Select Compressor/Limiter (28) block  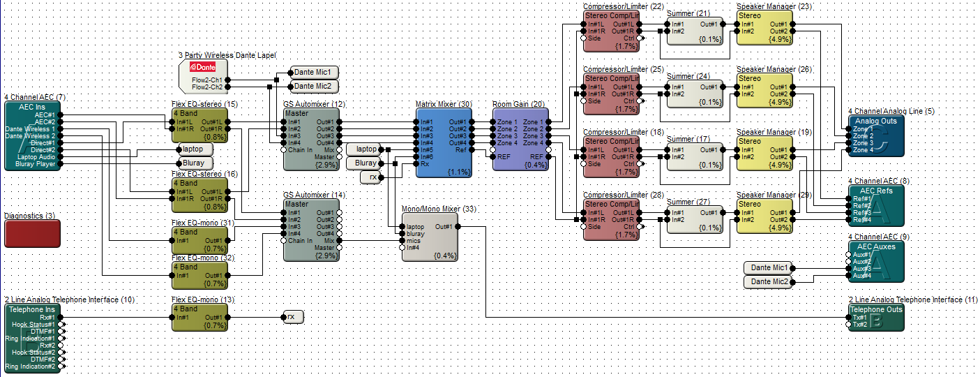[x=611, y=219]
